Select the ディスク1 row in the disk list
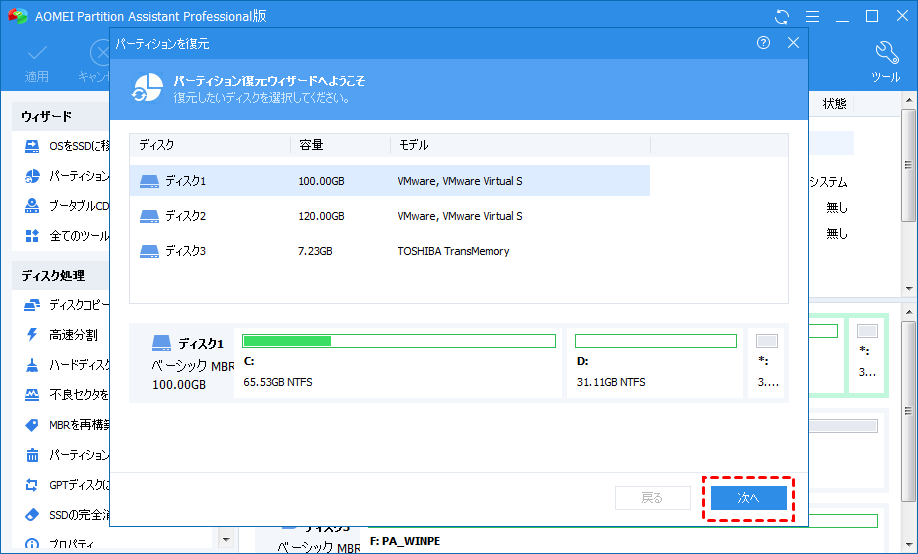 click(x=390, y=181)
